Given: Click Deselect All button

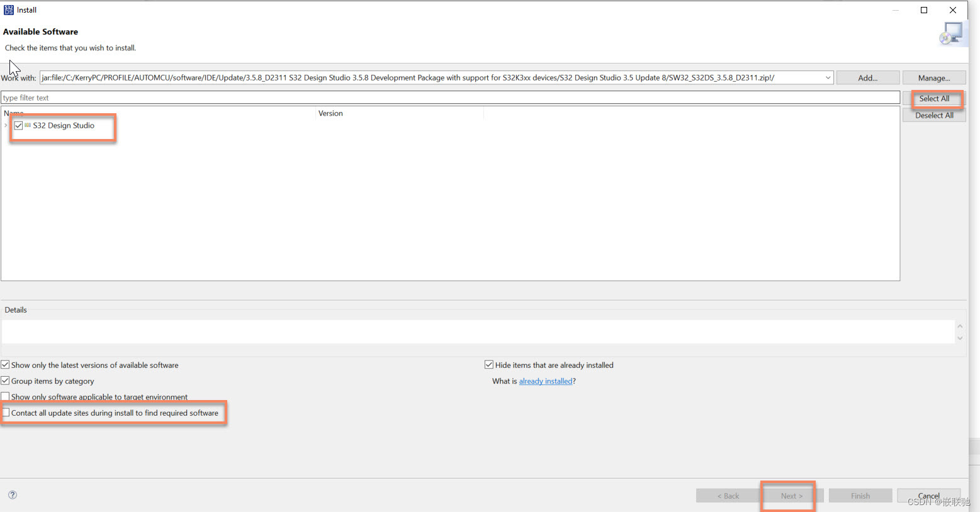Looking at the screenshot, I should coord(934,116).
